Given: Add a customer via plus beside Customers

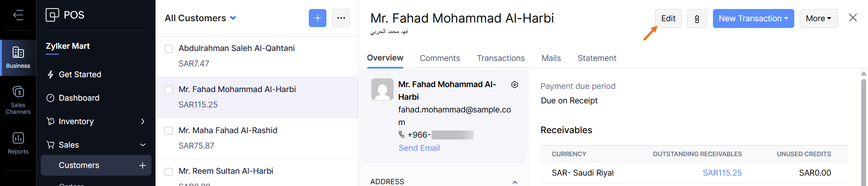Looking at the screenshot, I should pos(142,165).
